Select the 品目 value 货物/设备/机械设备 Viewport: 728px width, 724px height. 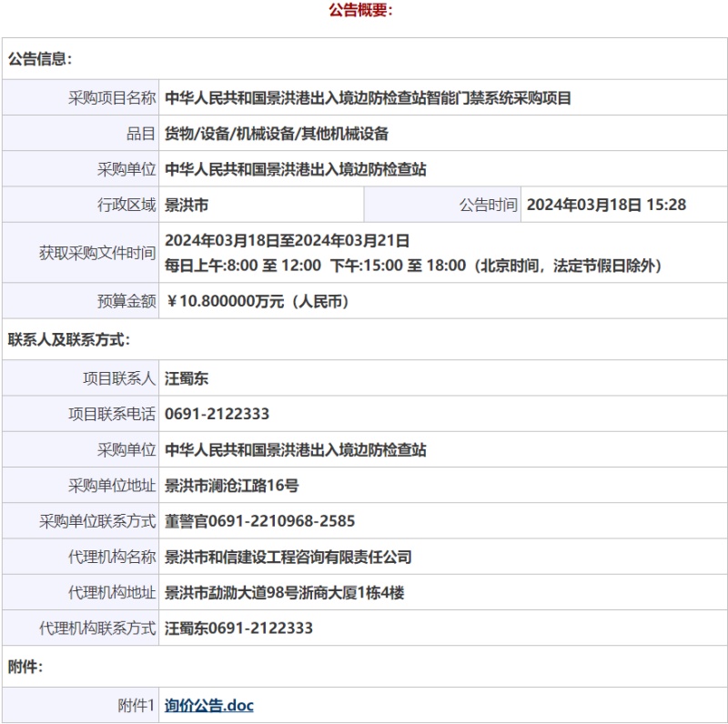tap(276, 134)
